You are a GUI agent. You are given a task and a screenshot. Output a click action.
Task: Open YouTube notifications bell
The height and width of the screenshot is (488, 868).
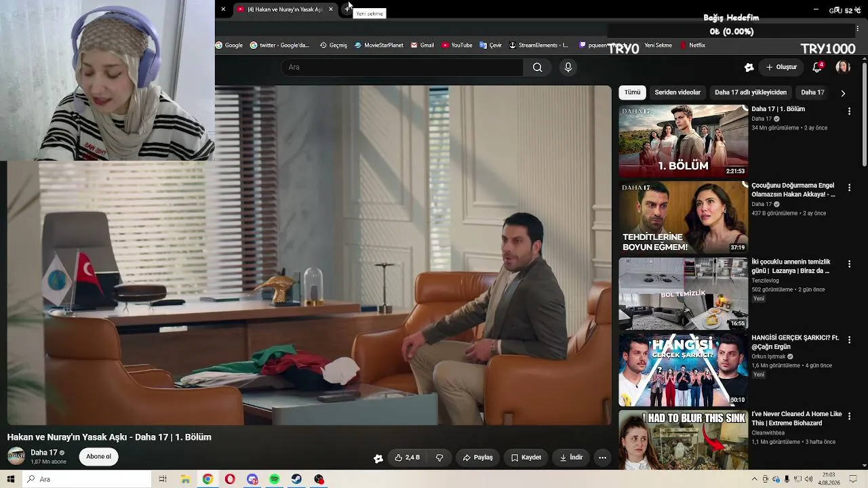point(817,67)
